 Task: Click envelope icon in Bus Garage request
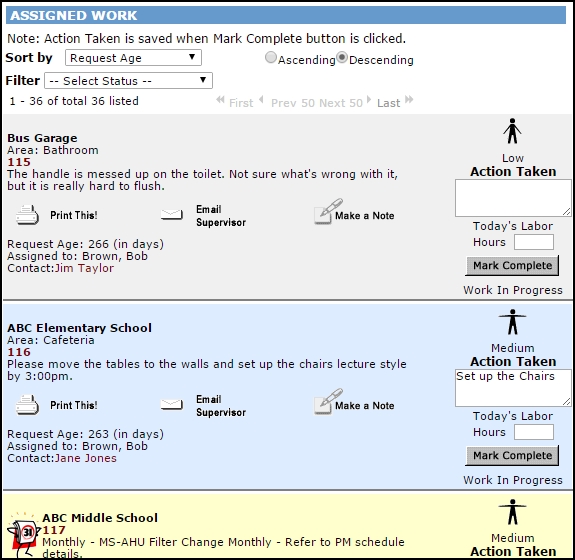[x=172, y=214]
